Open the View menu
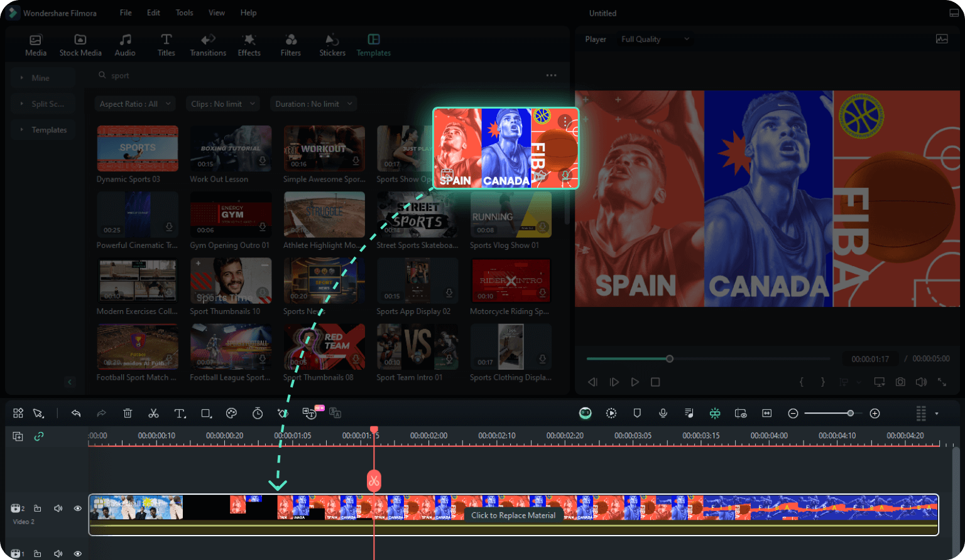965x560 pixels. click(217, 13)
